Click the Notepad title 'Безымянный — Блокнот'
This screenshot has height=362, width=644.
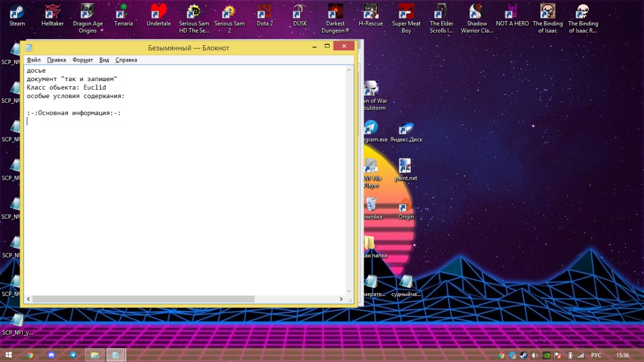(189, 48)
